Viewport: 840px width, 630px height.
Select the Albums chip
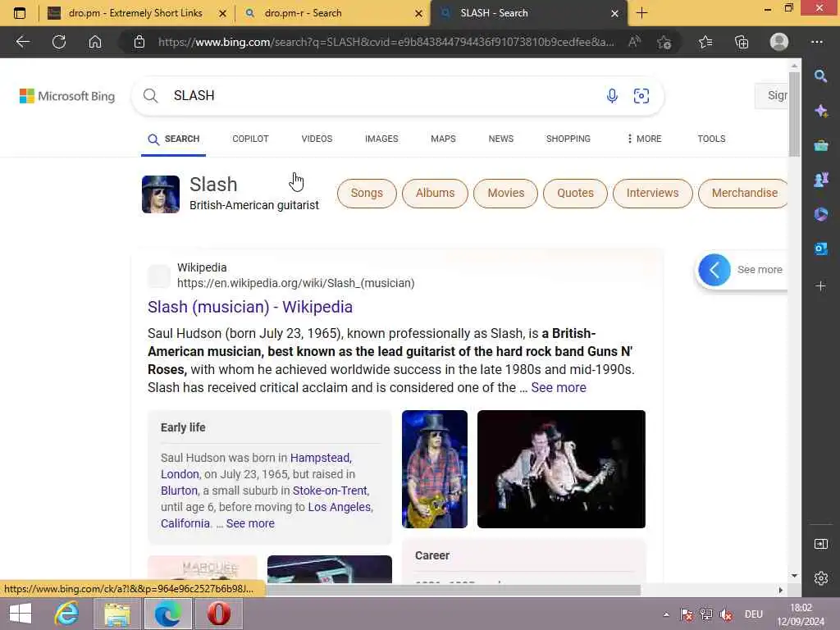pyautogui.click(x=435, y=193)
